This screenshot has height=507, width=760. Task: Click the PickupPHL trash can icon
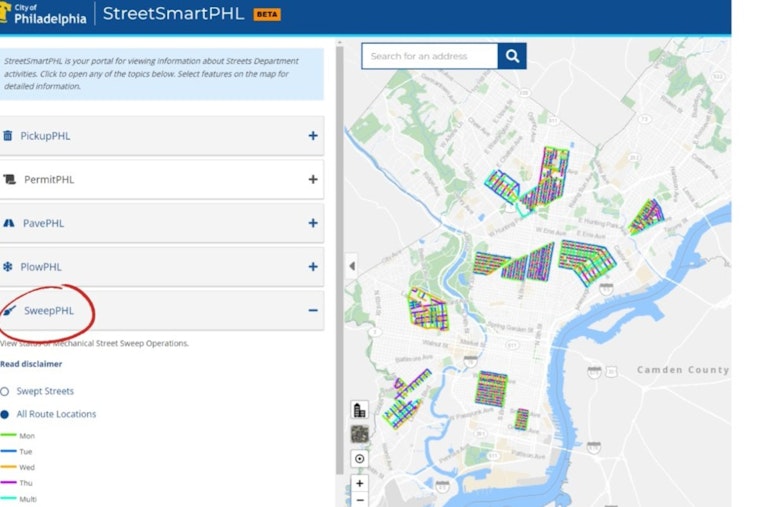pos(7,135)
